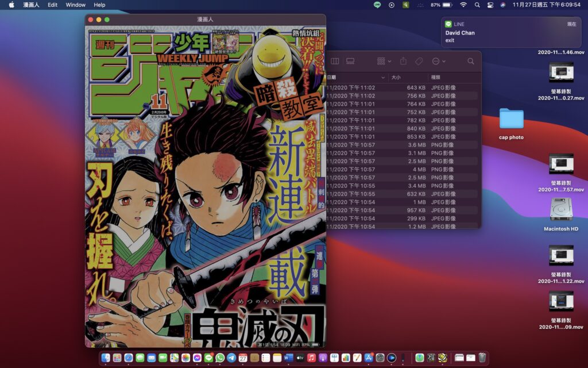This screenshot has height=368, width=588.
Task: Open QuickTime Player from the dock
Action: pyautogui.click(x=392, y=358)
